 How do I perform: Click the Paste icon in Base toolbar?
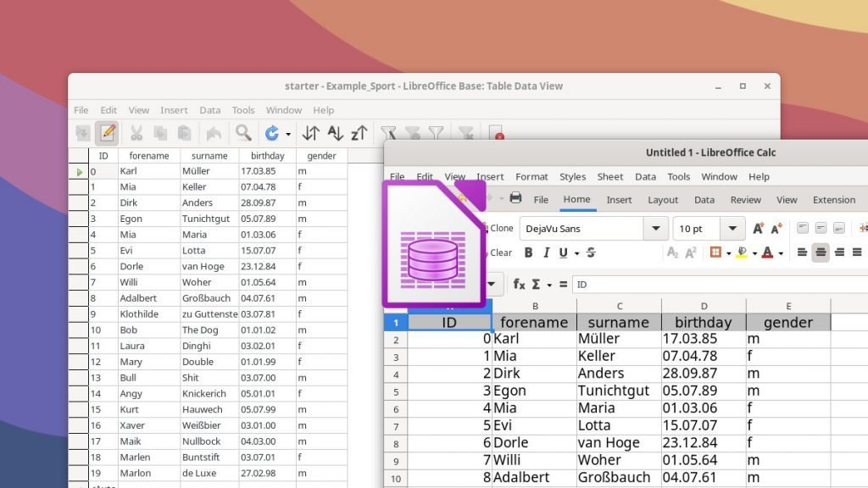[184, 133]
